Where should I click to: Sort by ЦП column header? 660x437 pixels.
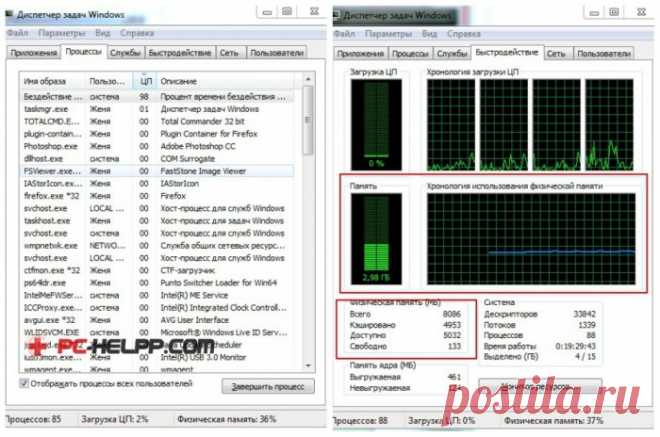tap(146, 81)
